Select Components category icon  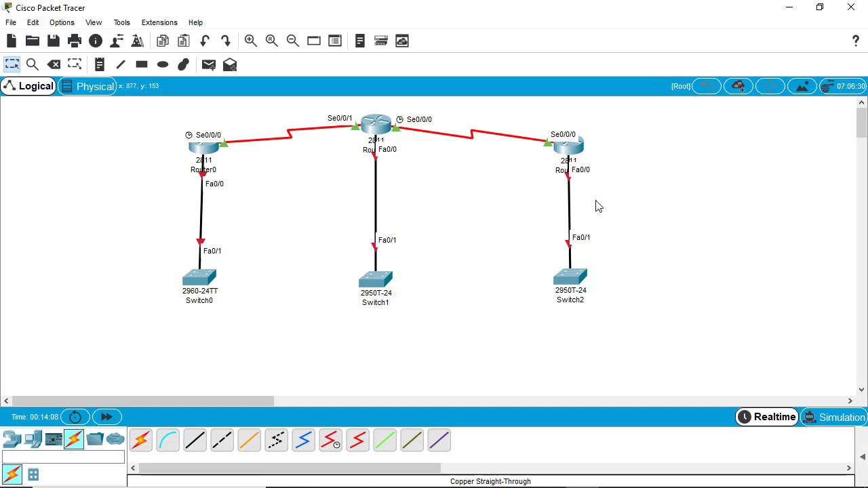(x=54, y=440)
